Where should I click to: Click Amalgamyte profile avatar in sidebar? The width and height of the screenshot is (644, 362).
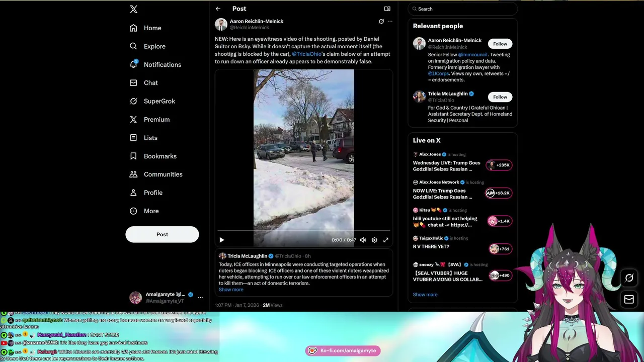[x=136, y=298]
